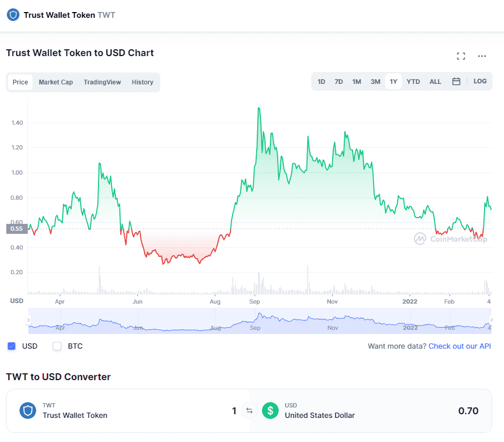This screenshot has height=442, width=504.
Task: Select the ALL time range
Action: click(435, 81)
